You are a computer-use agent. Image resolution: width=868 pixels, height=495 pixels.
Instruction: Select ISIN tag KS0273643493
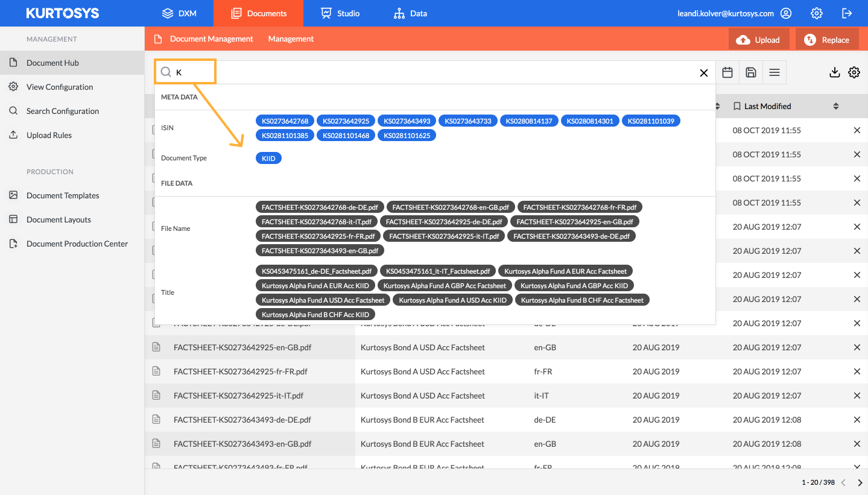407,121
